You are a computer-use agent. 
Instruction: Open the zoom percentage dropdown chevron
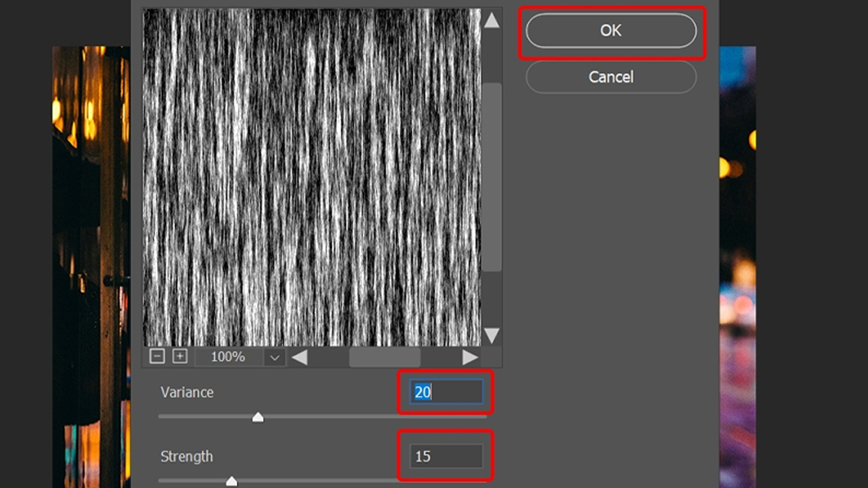tap(275, 357)
